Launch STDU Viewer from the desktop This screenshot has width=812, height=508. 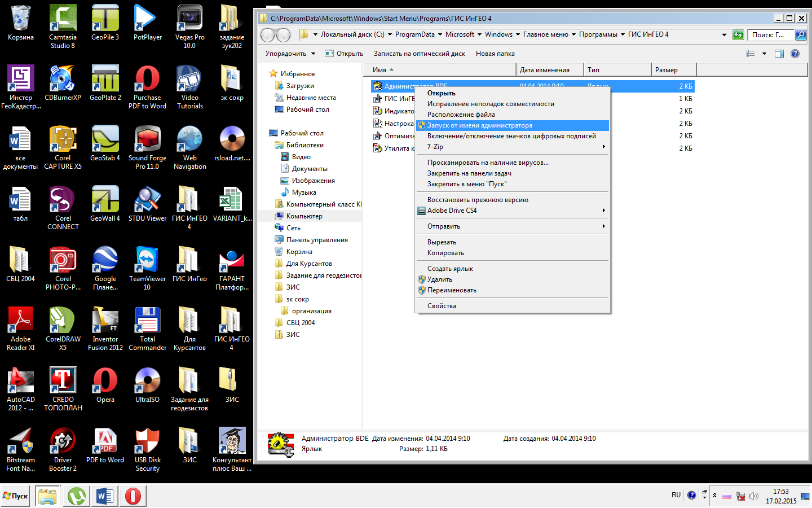tap(147, 204)
